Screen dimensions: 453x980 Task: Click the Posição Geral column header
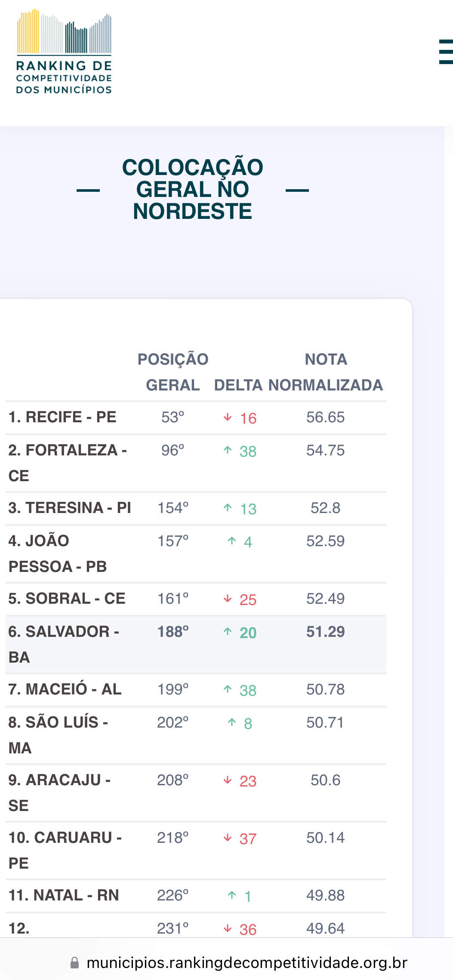173,372
